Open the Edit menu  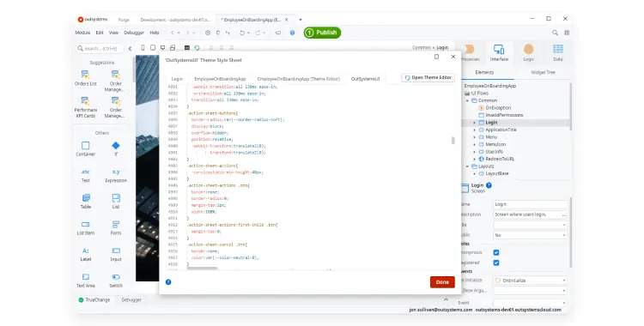point(100,33)
